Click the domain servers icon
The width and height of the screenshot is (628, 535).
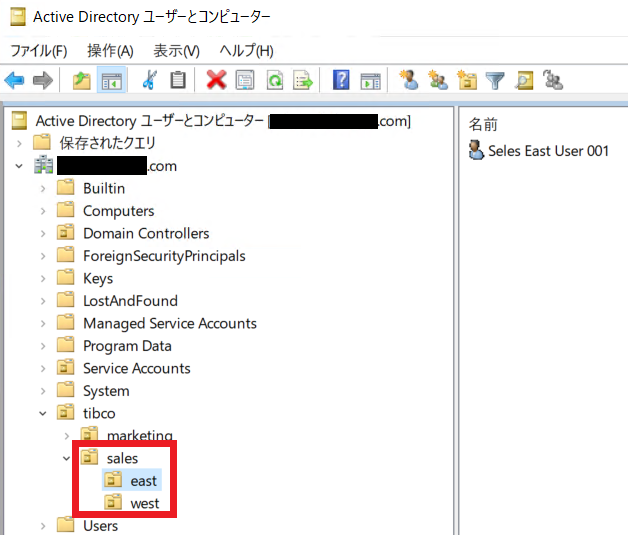pos(43,165)
